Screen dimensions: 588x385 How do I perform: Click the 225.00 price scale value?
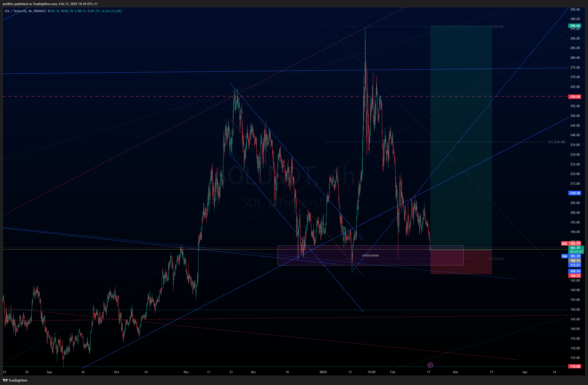click(575, 164)
